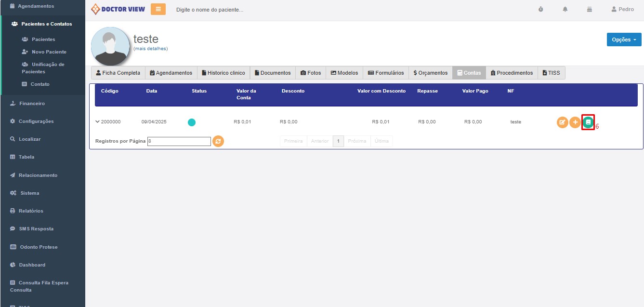
Task: Click the mais detalhes link
Action: tap(150, 49)
